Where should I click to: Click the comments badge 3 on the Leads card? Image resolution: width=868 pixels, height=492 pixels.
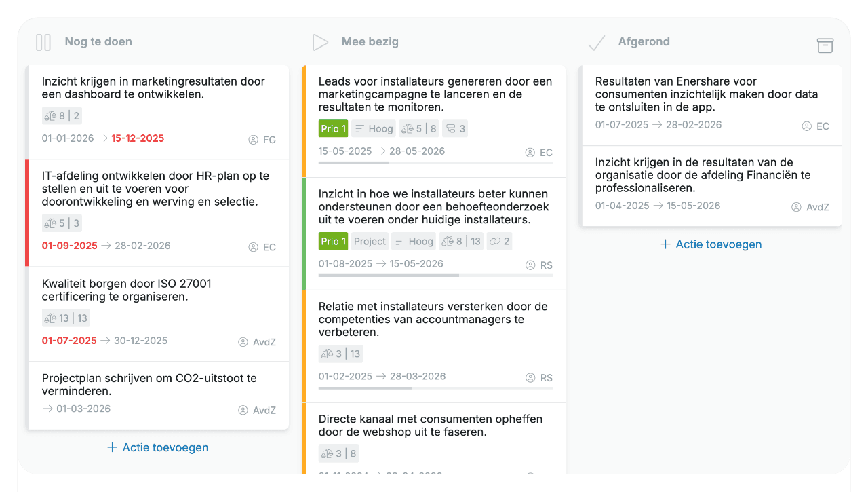pos(456,129)
